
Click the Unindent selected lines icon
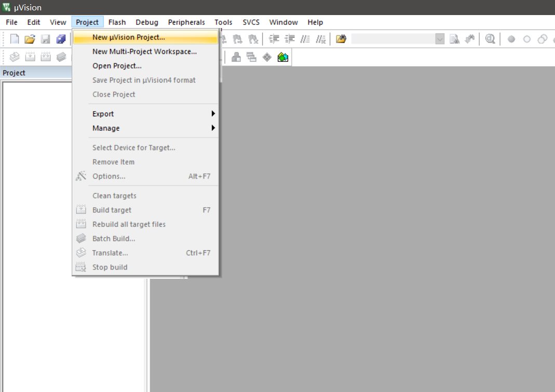290,39
